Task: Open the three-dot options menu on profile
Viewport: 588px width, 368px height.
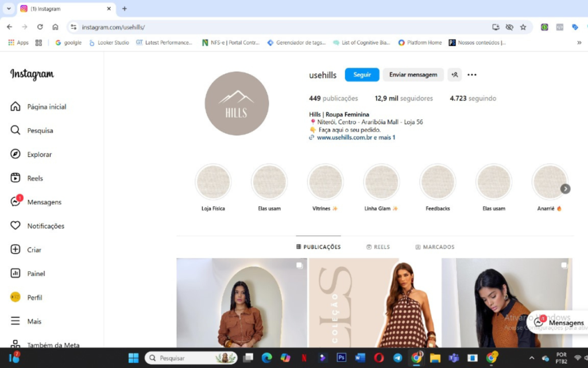Action: coord(472,75)
